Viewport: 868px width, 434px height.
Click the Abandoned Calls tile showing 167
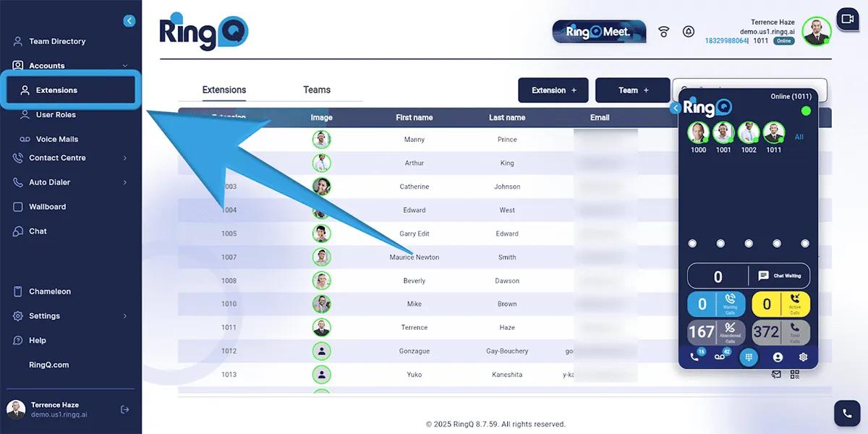[716, 333]
